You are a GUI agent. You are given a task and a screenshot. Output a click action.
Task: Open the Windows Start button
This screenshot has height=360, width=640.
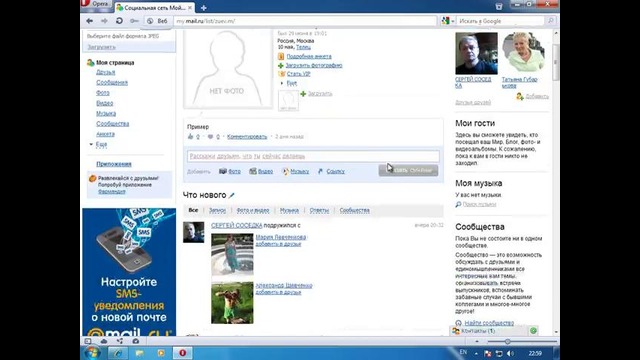point(93,353)
